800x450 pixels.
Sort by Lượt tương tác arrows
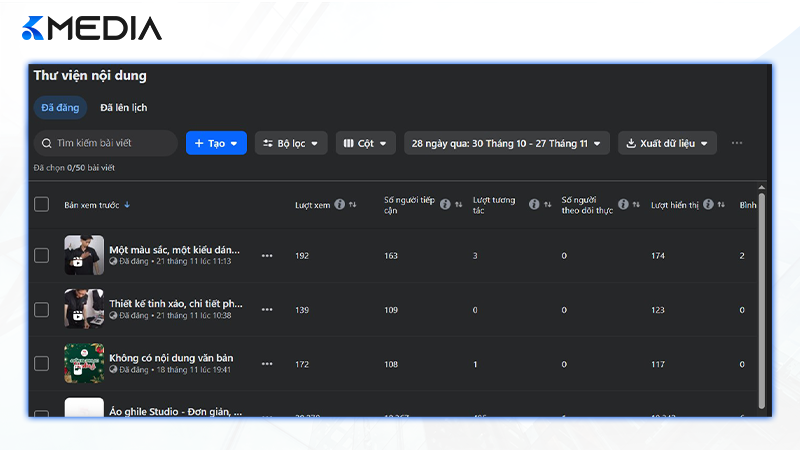(547, 205)
